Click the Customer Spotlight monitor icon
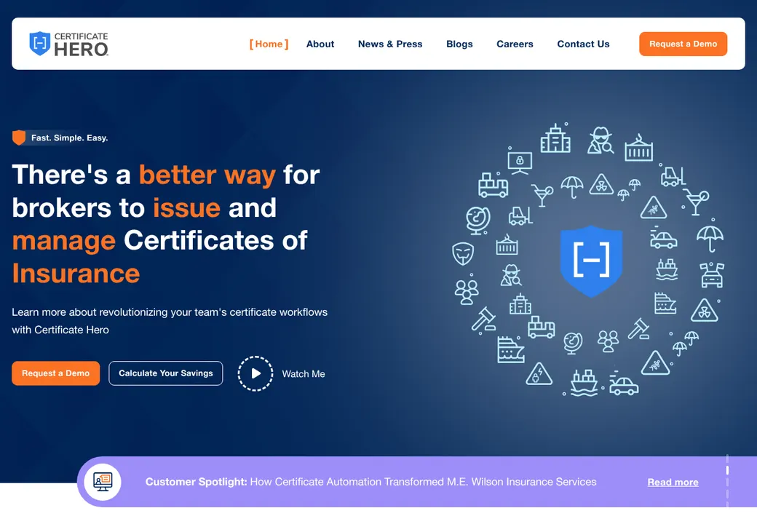Image resolution: width=757 pixels, height=532 pixels. pos(103,482)
